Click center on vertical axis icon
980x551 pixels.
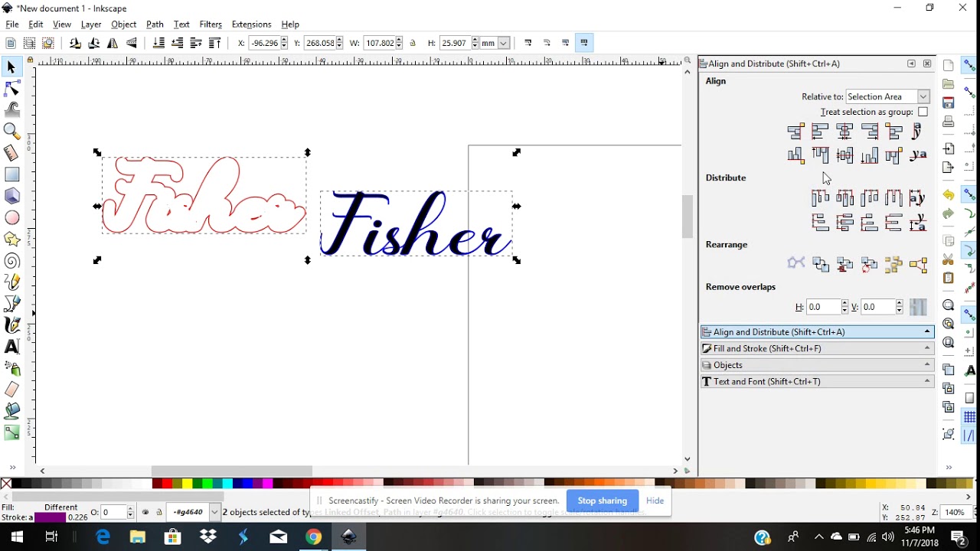844,132
